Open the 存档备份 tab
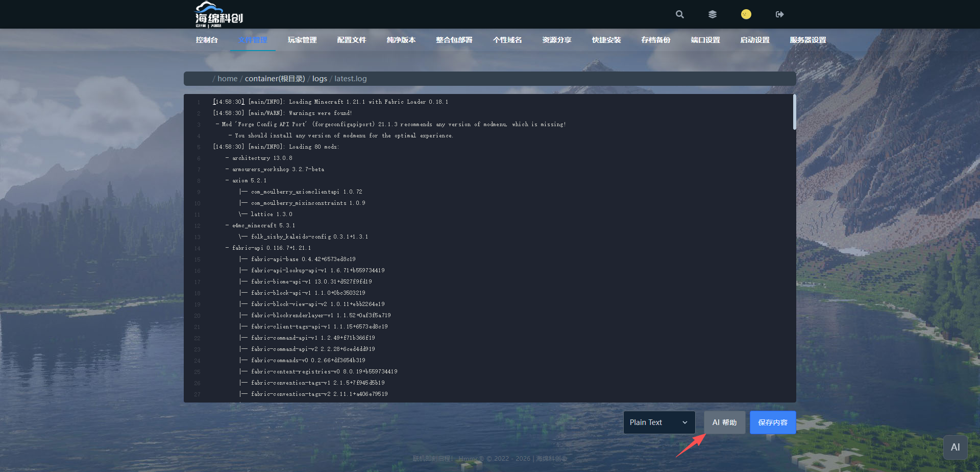 tap(656, 40)
